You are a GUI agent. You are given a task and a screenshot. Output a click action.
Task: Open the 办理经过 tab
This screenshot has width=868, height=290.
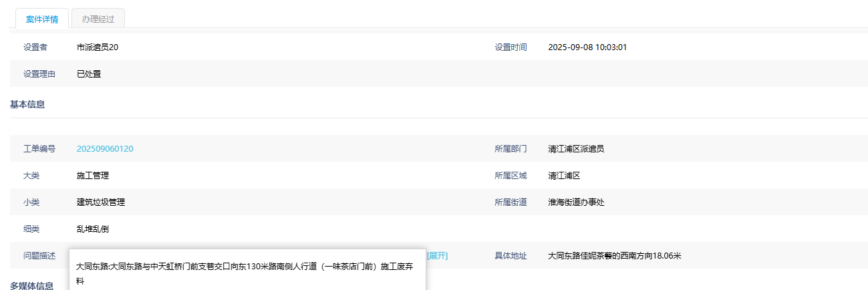point(98,19)
